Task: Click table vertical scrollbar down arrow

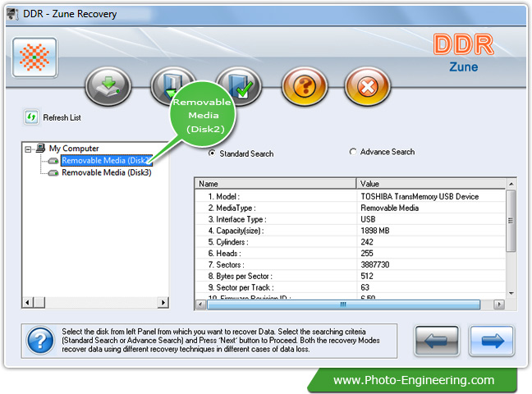Action: pos(511,293)
